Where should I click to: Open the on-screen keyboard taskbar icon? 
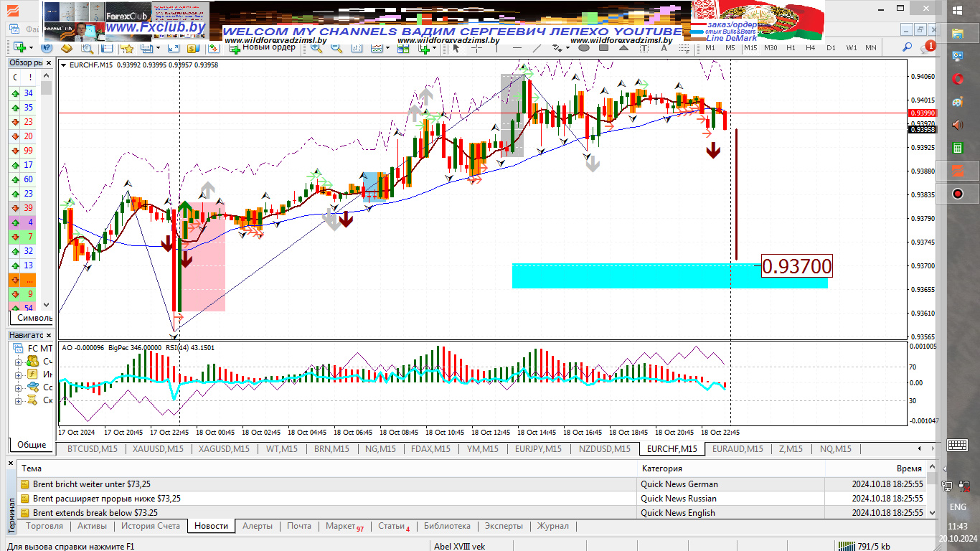(958, 446)
